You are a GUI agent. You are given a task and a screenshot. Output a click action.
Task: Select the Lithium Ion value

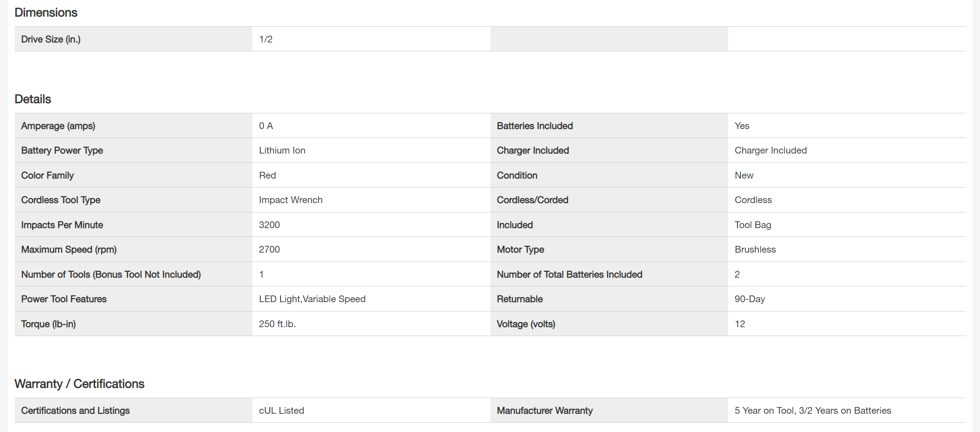click(x=282, y=150)
